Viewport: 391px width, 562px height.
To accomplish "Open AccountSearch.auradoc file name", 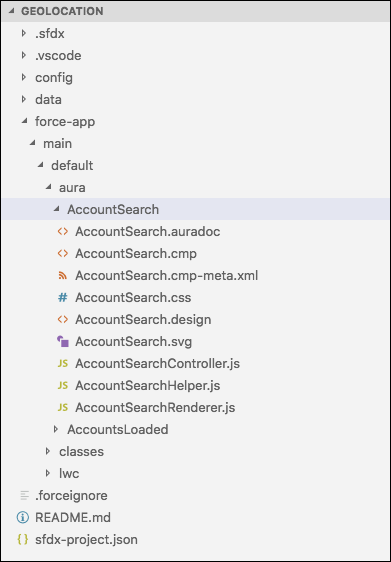I will [x=148, y=232].
